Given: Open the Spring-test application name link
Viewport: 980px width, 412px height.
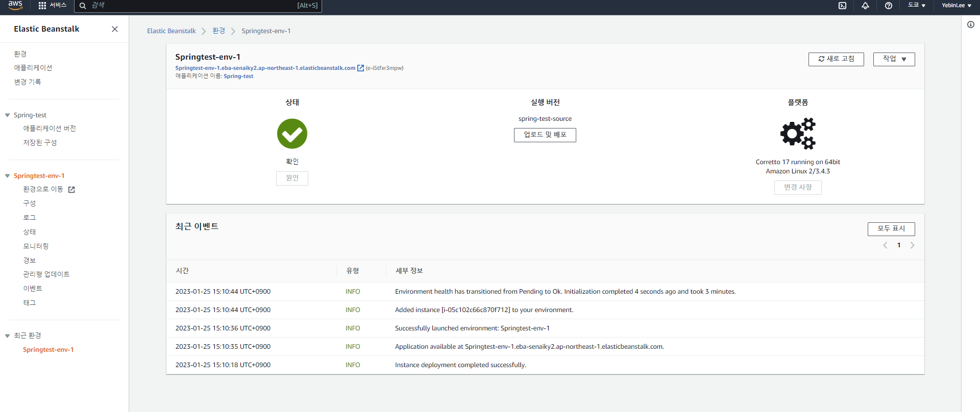Looking at the screenshot, I should coord(238,76).
